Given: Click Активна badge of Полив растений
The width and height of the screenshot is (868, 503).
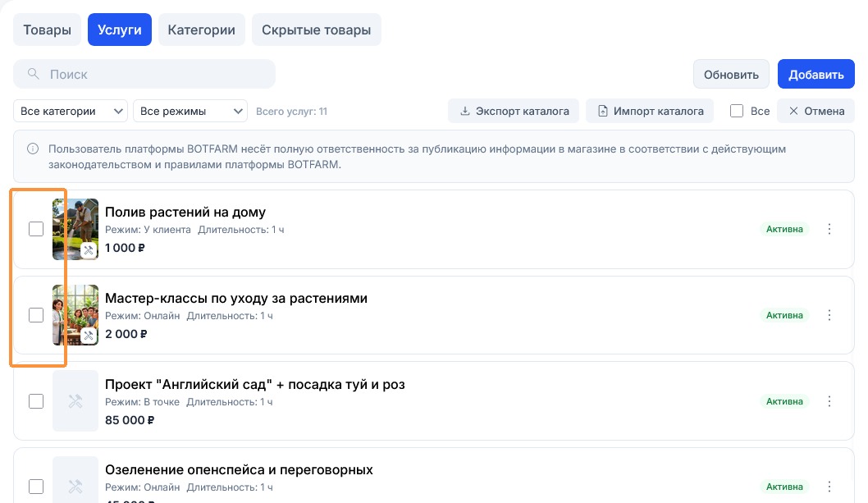Looking at the screenshot, I should pyautogui.click(x=784, y=229).
